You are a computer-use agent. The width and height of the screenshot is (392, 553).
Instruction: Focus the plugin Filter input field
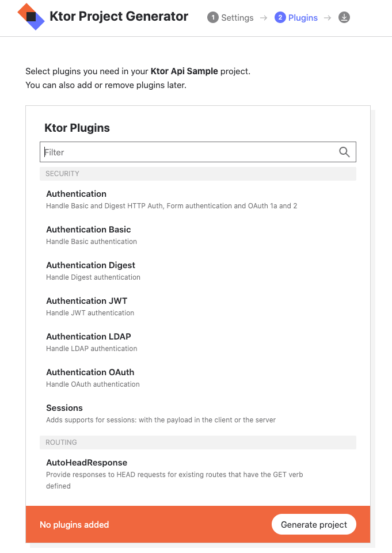[x=190, y=152]
